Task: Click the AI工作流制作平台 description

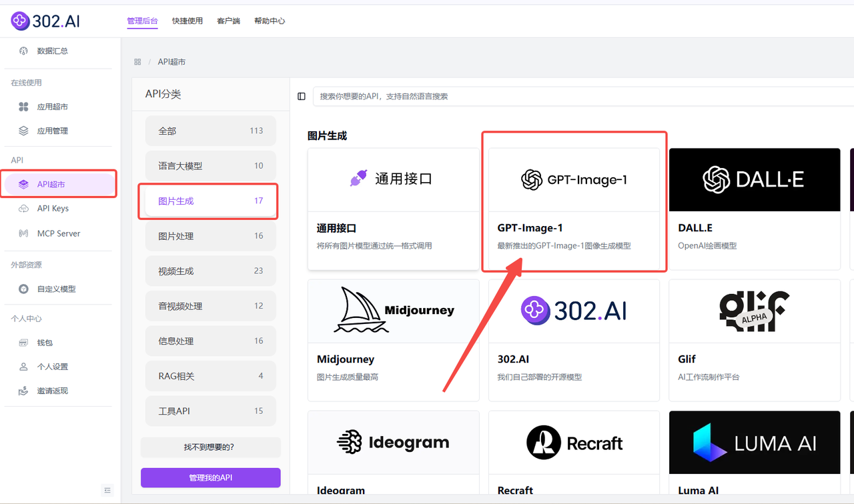Action: (709, 377)
